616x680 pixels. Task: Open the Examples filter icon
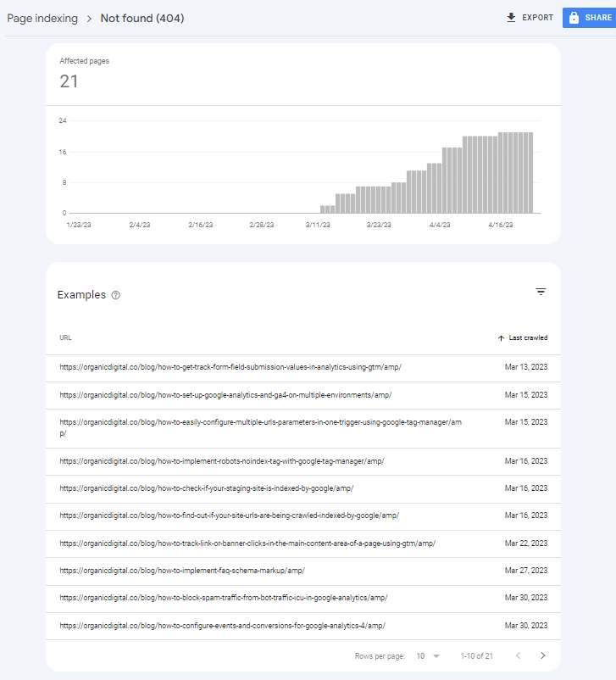click(x=541, y=292)
